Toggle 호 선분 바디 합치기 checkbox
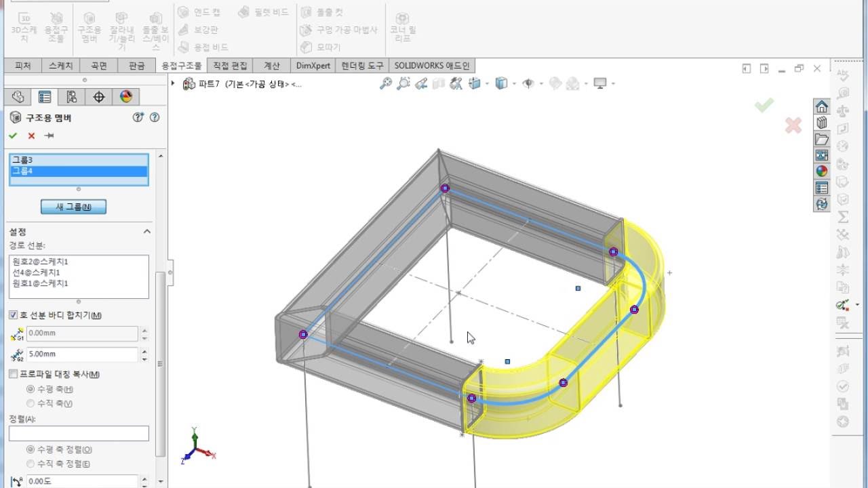This screenshot has width=868, height=488. point(14,315)
